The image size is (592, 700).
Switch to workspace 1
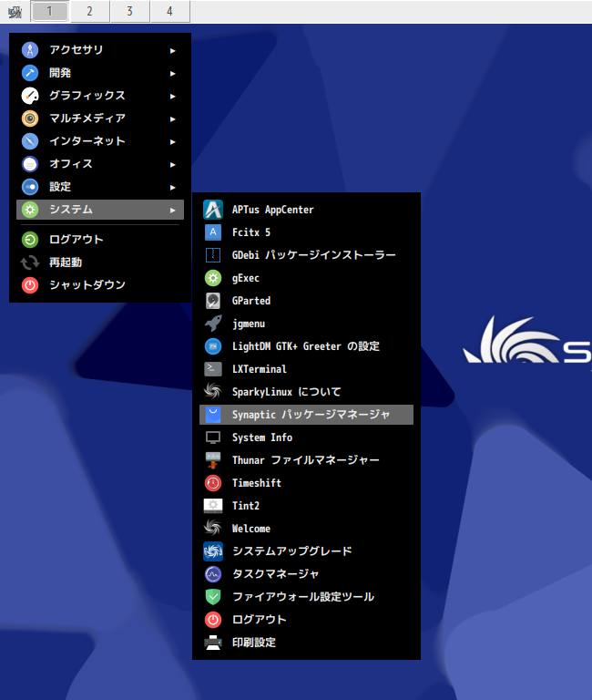[x=49, y=11]
